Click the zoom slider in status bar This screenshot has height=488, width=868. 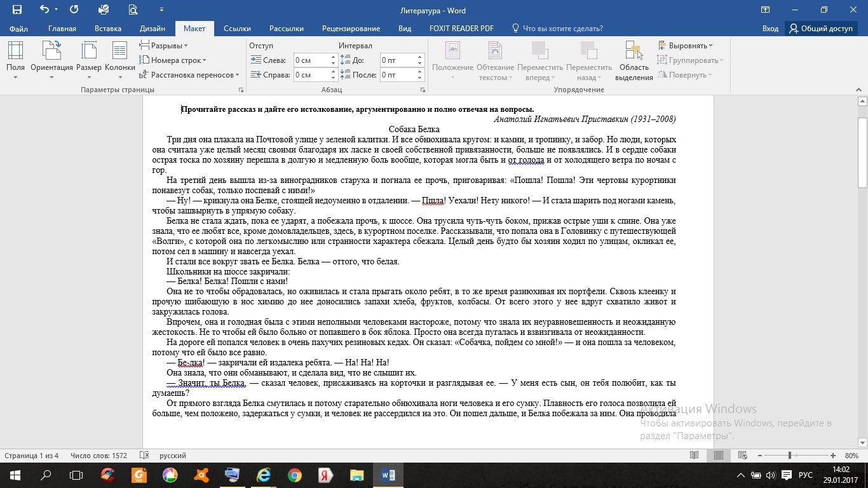pos(790,456)
